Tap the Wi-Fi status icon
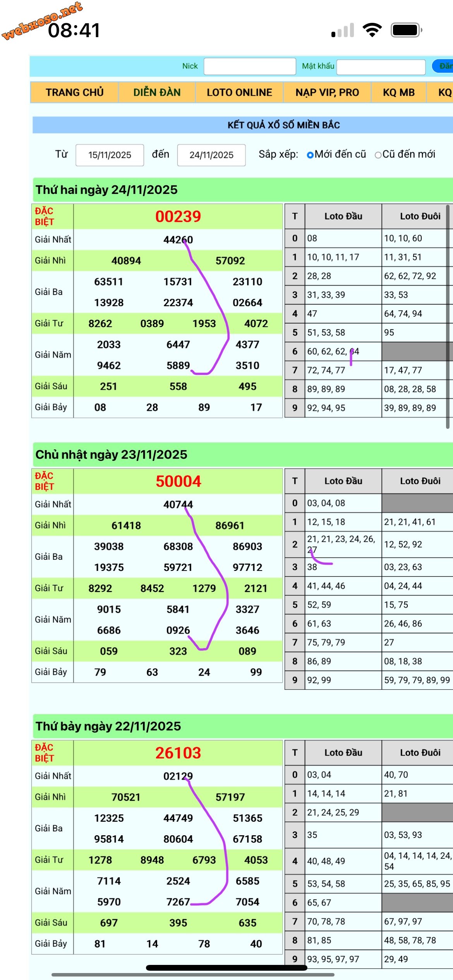The width and height of the screenshot is (453, 980). (372, 30)
